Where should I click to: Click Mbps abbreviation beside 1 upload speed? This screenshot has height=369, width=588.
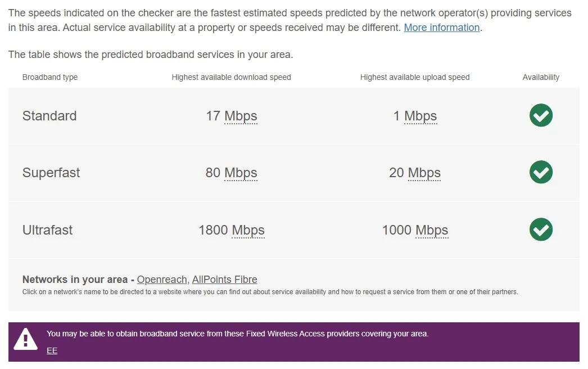point(420,116)
